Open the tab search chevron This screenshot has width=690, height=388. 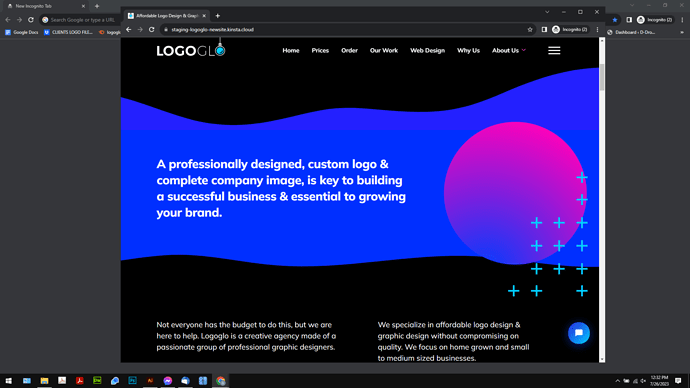pyautogui.click(x=547, y=12)
